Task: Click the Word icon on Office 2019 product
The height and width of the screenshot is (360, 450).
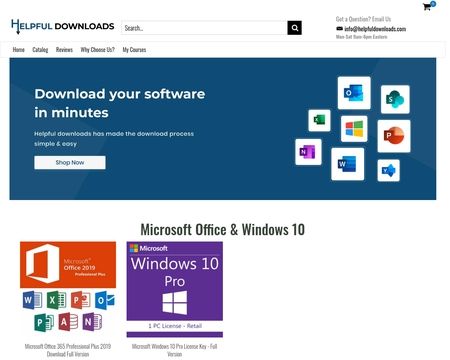Action: (x=32, y=300)
